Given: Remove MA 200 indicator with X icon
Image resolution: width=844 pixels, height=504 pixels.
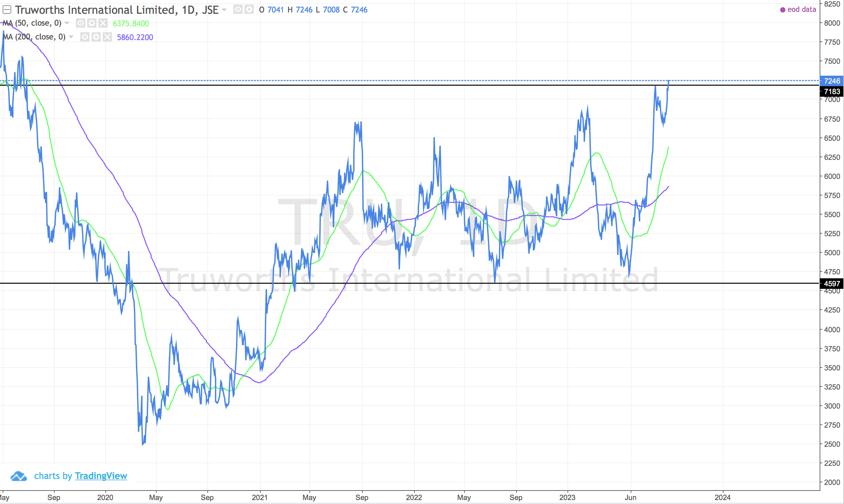Looking at the screenshot, I should point(107,37).
